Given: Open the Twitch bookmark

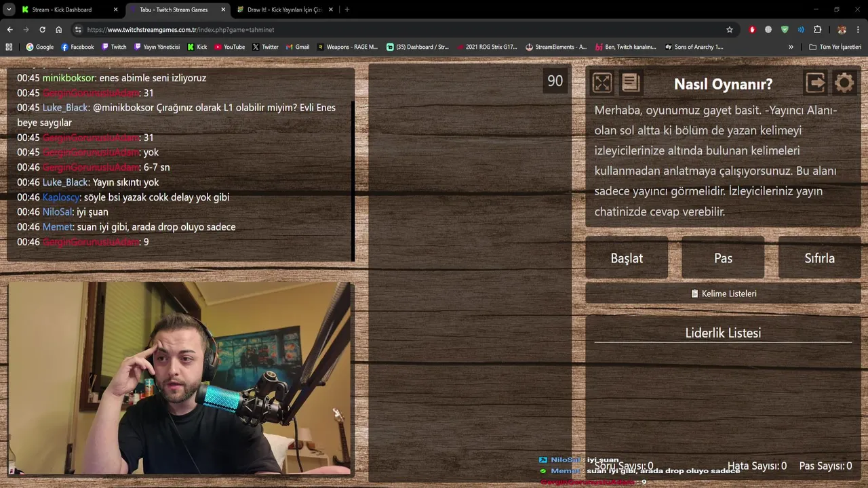Looking at the screenshot, I should pos(114,47).
